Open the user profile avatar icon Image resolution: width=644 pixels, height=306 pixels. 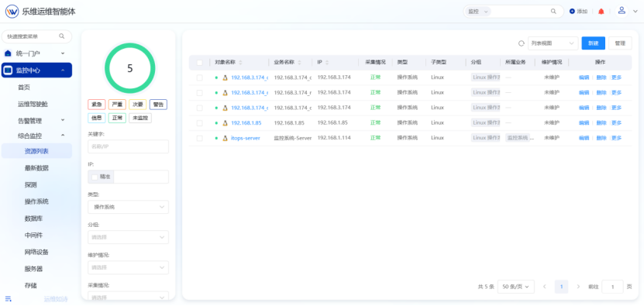[622, 11]
